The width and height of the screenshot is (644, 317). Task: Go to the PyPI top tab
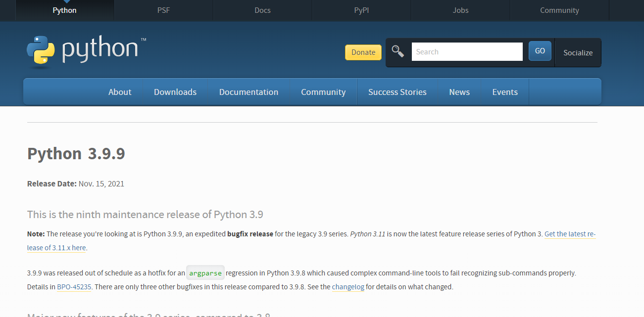tap(361, 10)
